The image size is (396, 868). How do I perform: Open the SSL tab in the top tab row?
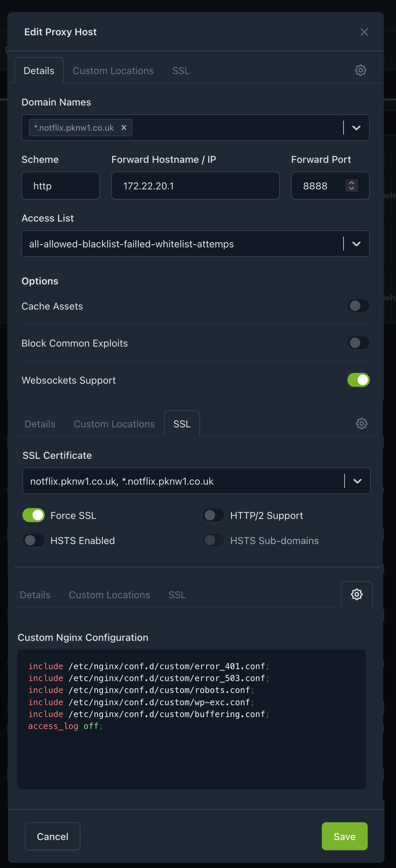click(181, 71)
